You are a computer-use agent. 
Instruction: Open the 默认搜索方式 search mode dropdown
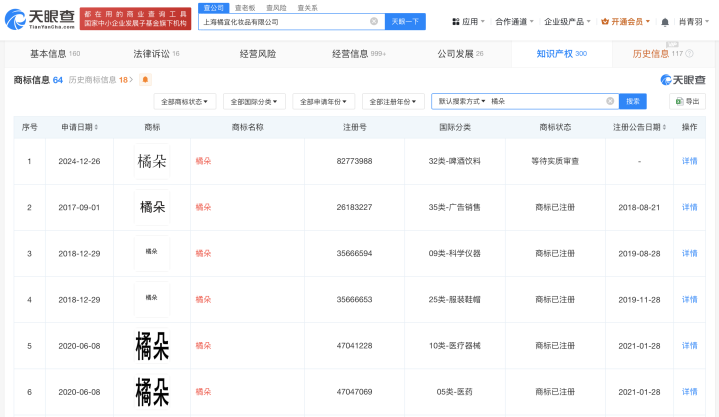coord(460,101)
